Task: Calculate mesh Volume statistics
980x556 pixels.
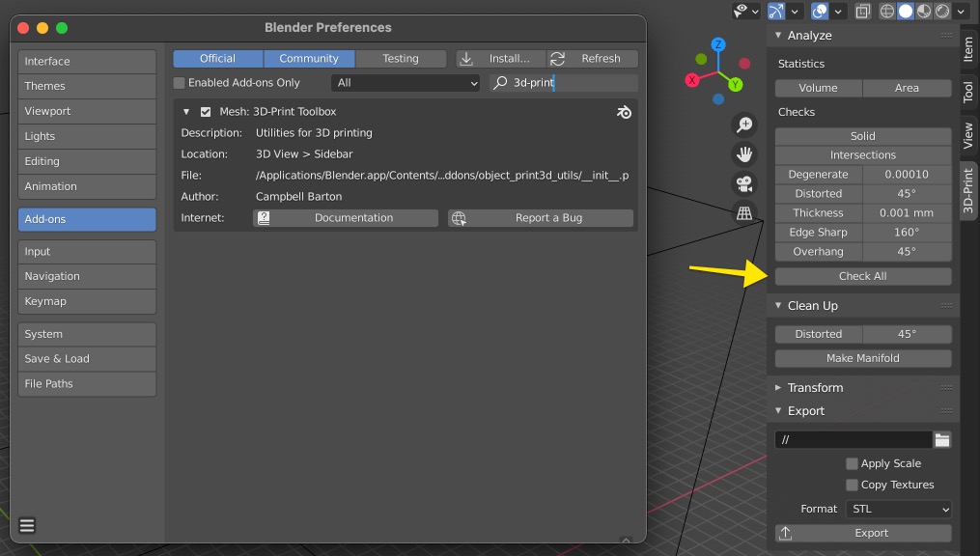Action: pyautogui.click(x=819, y=88)
